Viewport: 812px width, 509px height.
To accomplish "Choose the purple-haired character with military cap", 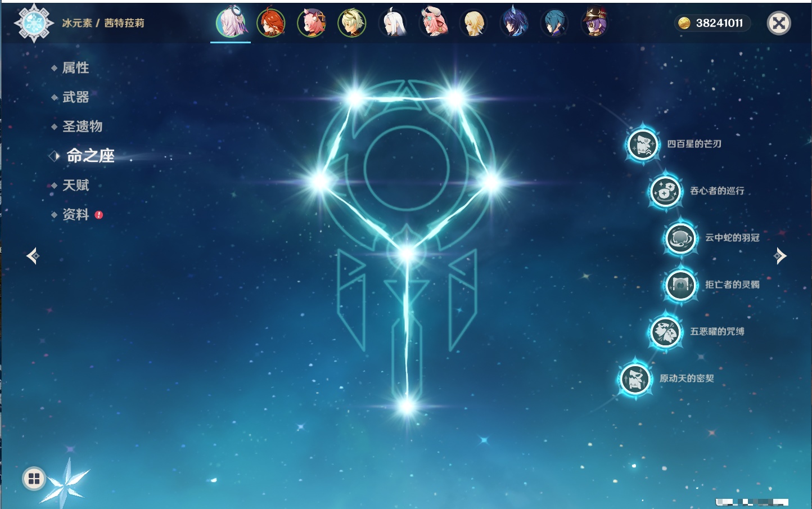I will [x=595, y=23].
